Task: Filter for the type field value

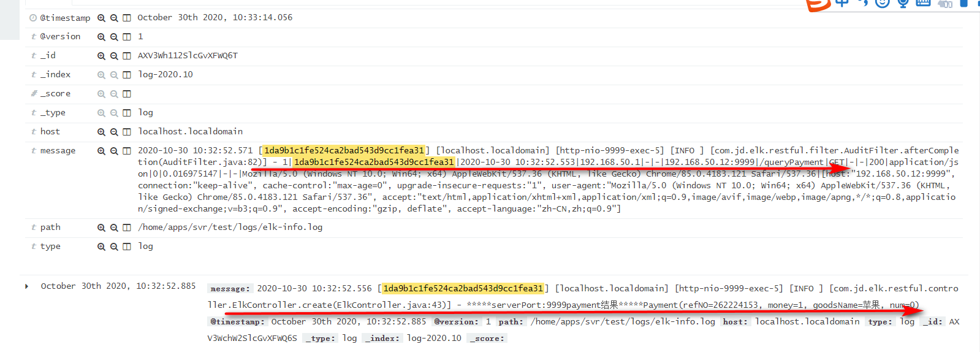Action: point(101,247)
